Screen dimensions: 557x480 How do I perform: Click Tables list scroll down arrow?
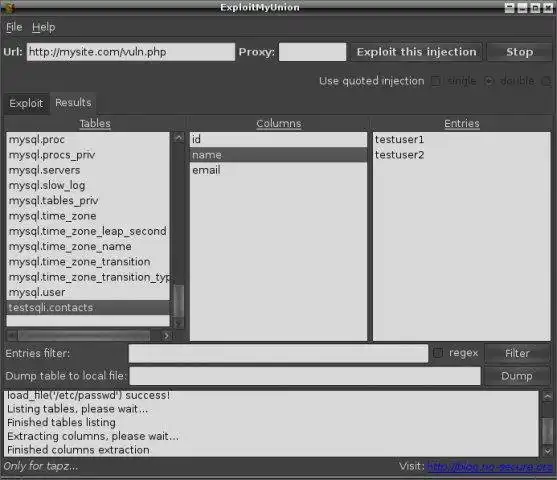(179, 323)
